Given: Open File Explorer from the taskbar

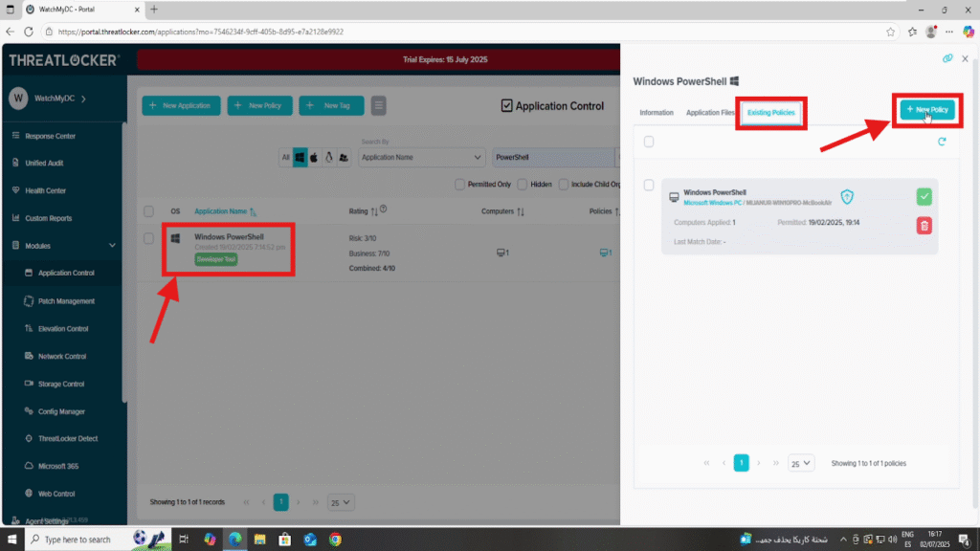Looking at the screenshot, I should [260, 540].
